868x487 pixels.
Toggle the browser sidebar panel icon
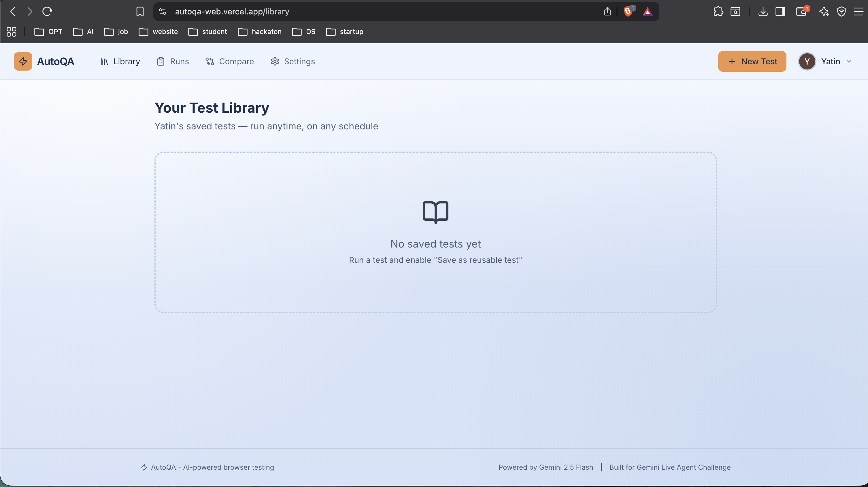[x=780, y=12]
